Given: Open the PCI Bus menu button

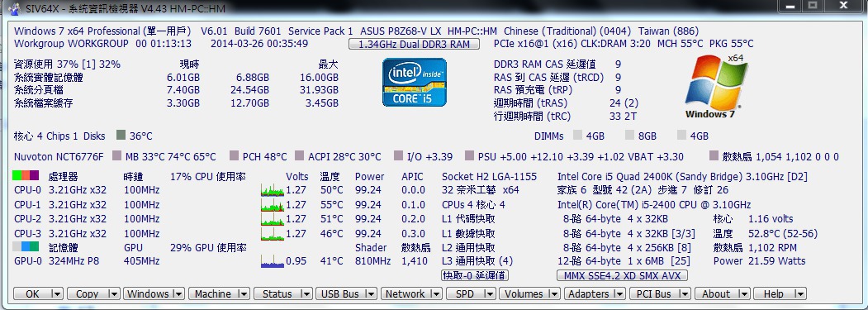Looking at the screenshot, I should click(654, 294).
